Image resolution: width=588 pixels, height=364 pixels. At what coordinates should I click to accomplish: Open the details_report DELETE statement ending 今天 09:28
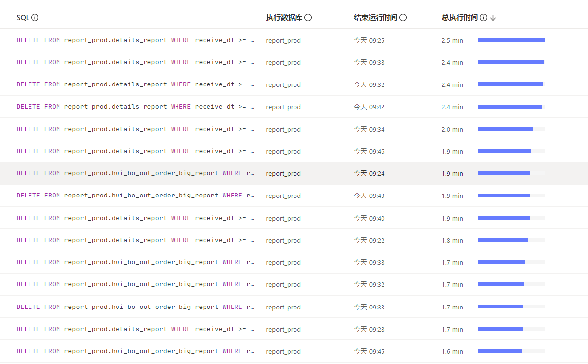coord(135,329)
